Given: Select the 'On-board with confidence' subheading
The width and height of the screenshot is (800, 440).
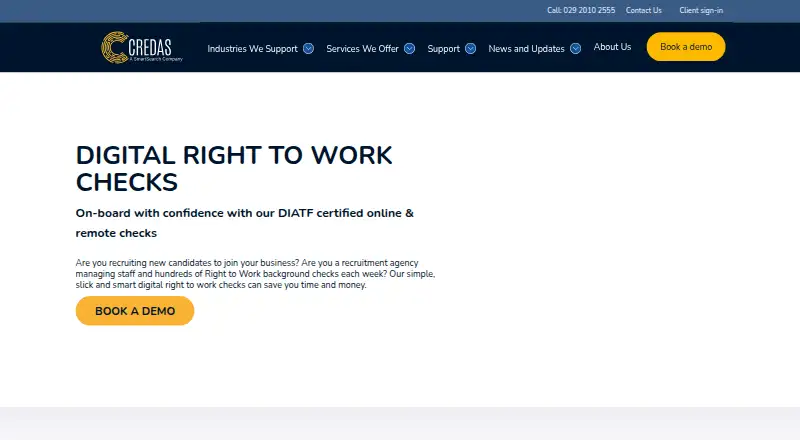Looking at the screenshot, I should (x=244, y=223).
